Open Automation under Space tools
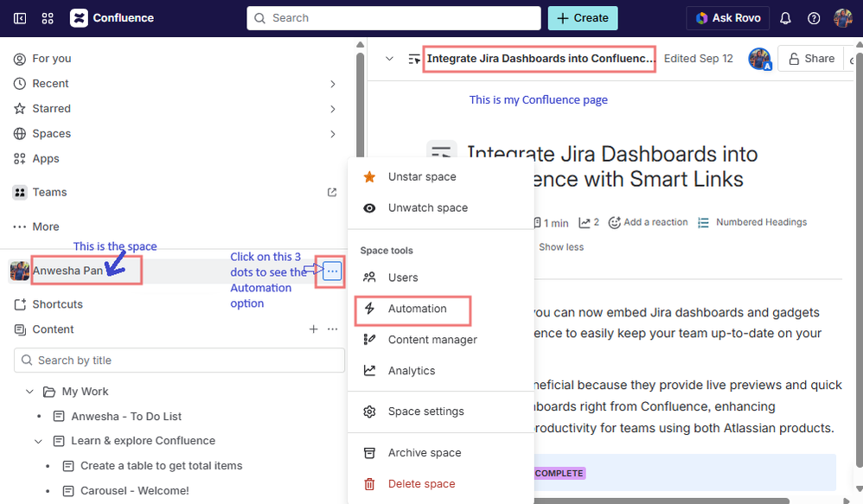Screen dimensions: 863x504 pos(441,309)
